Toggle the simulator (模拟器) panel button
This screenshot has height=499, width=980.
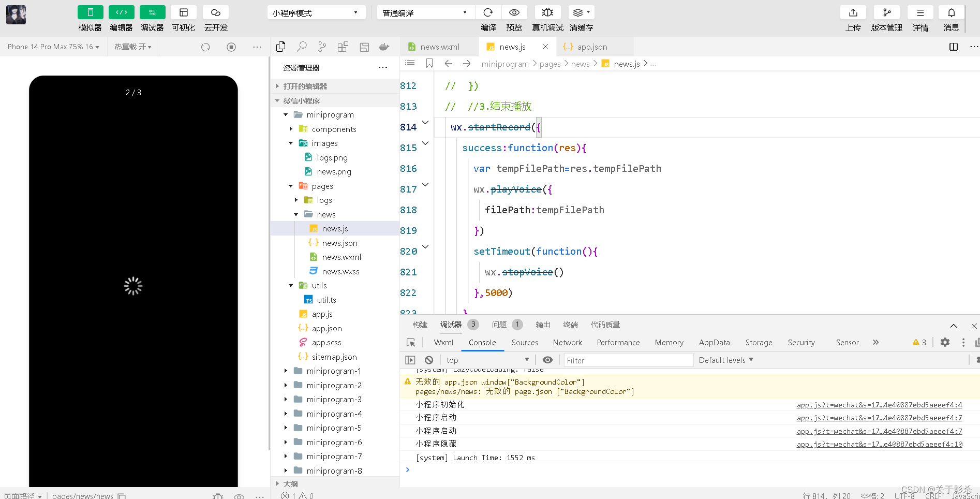pyautogui.click(x=90, y=12)
